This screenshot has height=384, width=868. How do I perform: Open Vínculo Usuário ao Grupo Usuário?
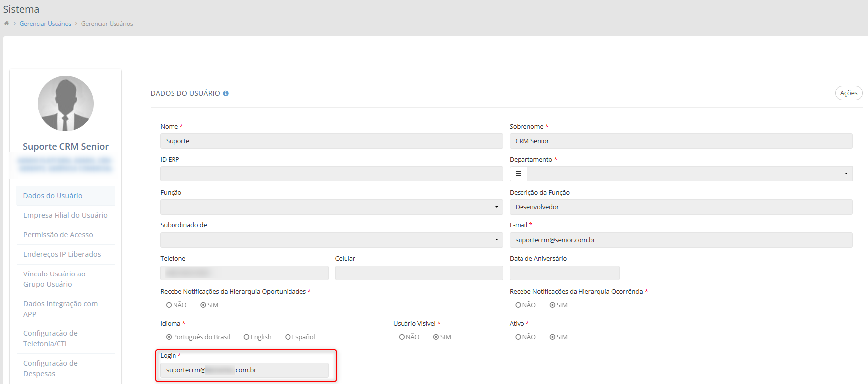point(65,279)
